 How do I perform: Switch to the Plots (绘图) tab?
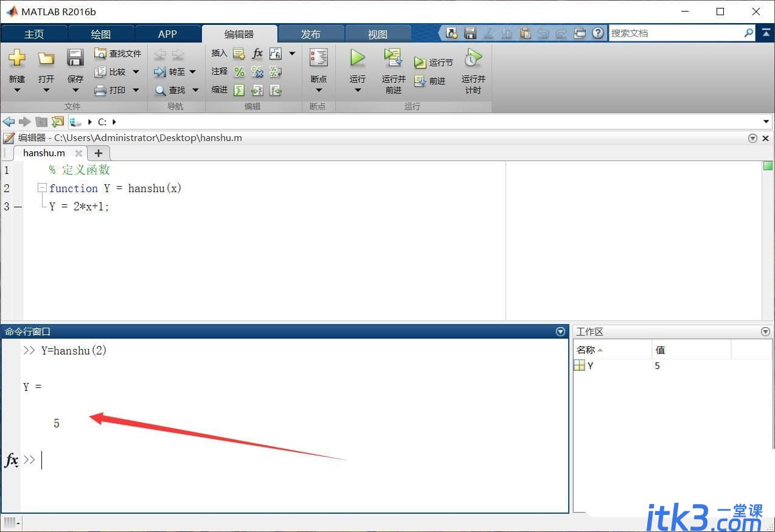coord(101,34)
